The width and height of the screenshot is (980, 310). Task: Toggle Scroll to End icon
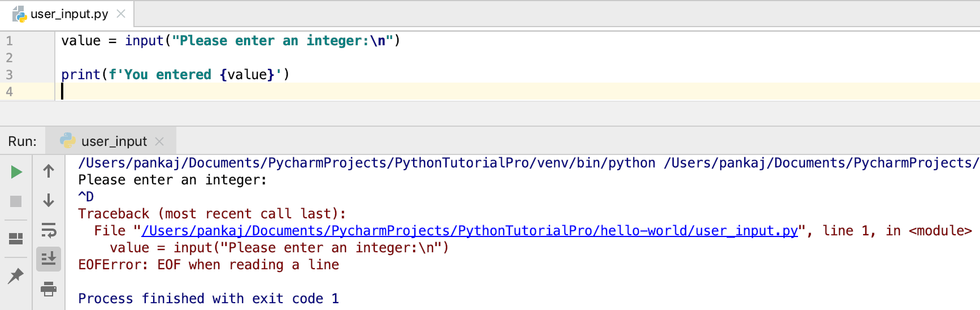click(x=49, y=259)
